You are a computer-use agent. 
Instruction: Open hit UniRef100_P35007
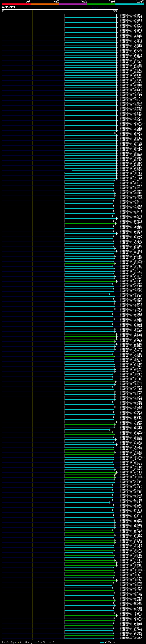[131, 105]
